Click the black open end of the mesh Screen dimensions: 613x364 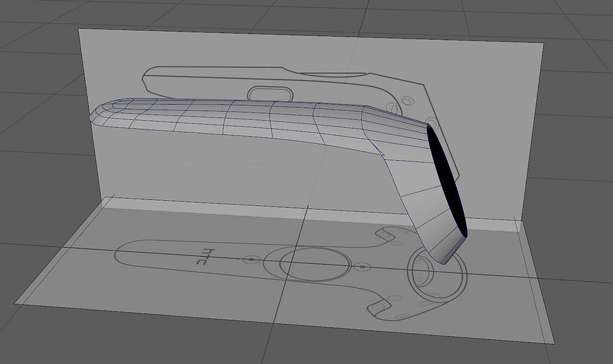(447, 180)
